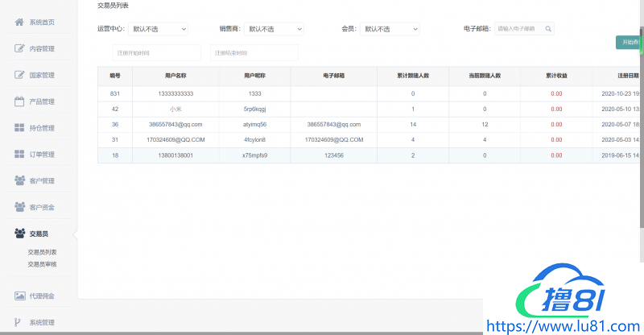Go to the 交易员审核 submenu item
Viewport: 644px width, 335px height.
coord(42,263)
